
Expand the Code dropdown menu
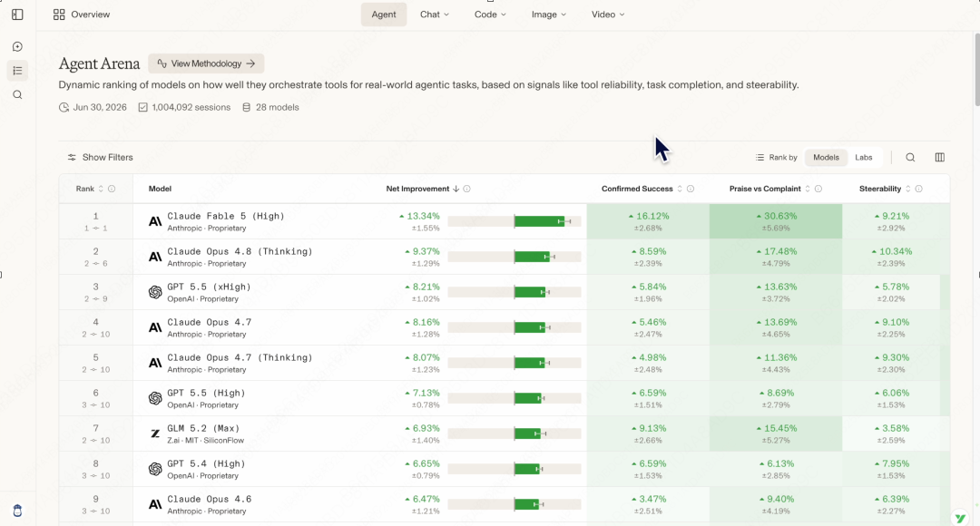tap(490, 15)
